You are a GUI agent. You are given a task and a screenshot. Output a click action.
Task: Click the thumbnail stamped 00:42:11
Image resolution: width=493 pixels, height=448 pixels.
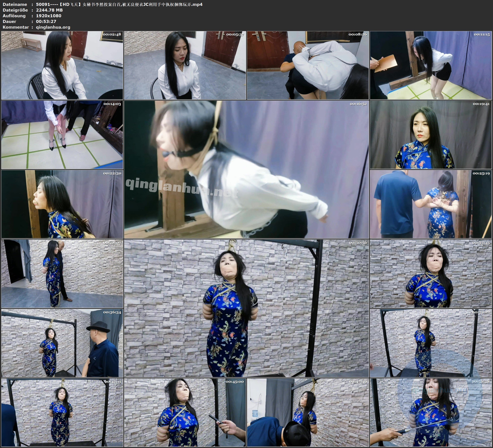[x=62, y=412]
